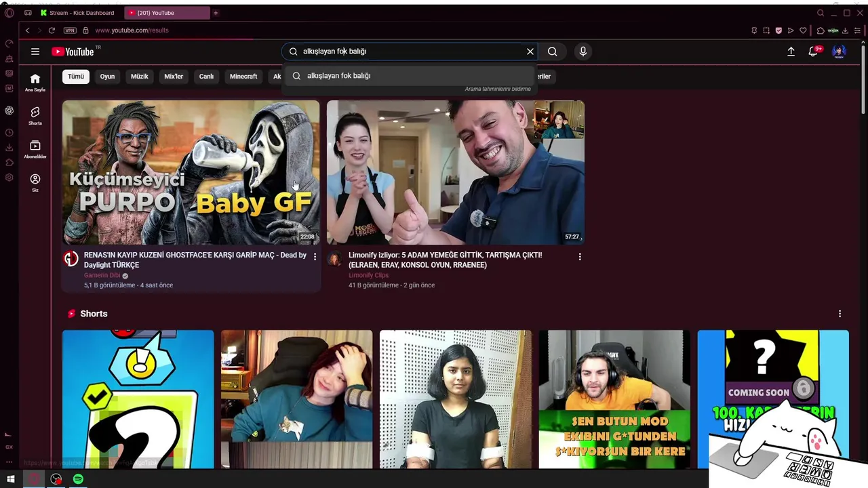Screen dimensions: 868x488
Task: Click the magnifier search submit button
Action: pos(553,52)
